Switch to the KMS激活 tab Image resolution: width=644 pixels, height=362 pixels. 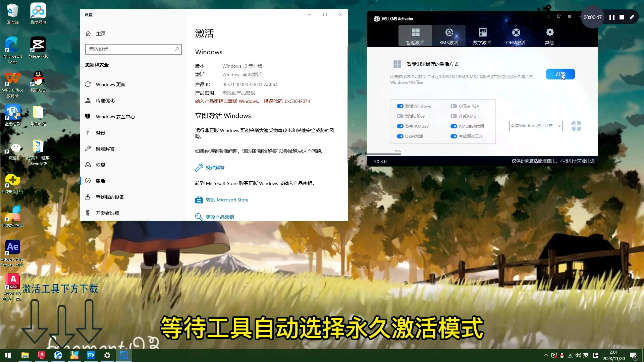click(449, 36)
